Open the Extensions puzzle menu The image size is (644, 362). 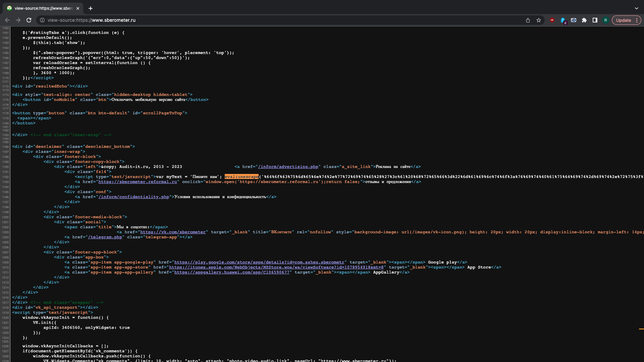pos(584,20)
